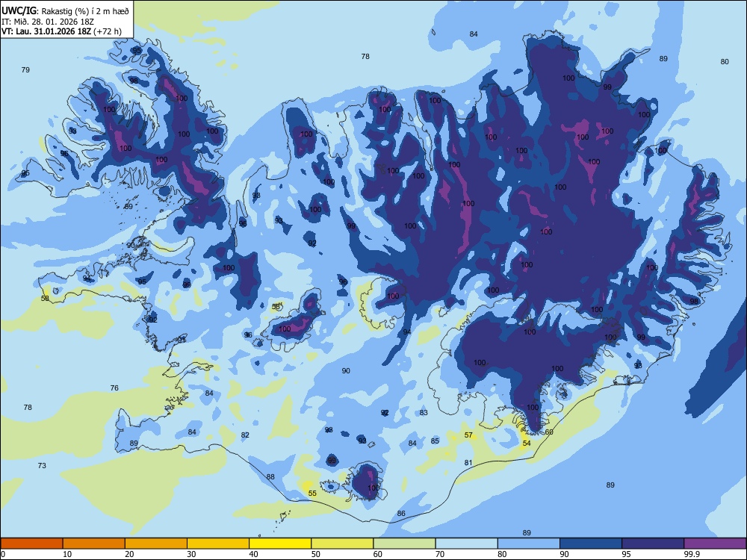Click the map humidity value '81'
The width and height of the screenshot is (747, 560).
(468, 462)
